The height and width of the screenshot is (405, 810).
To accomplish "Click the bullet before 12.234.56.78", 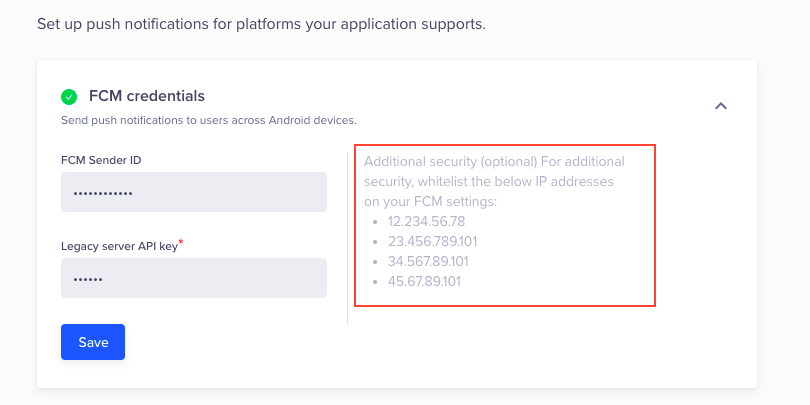I will click(x=374, y=222).
